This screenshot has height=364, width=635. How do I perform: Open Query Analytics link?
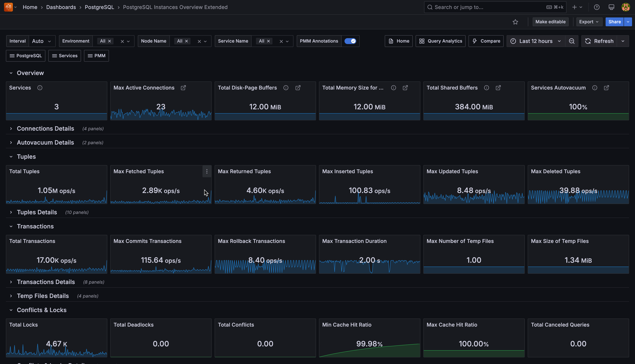[x=440, y=41]
